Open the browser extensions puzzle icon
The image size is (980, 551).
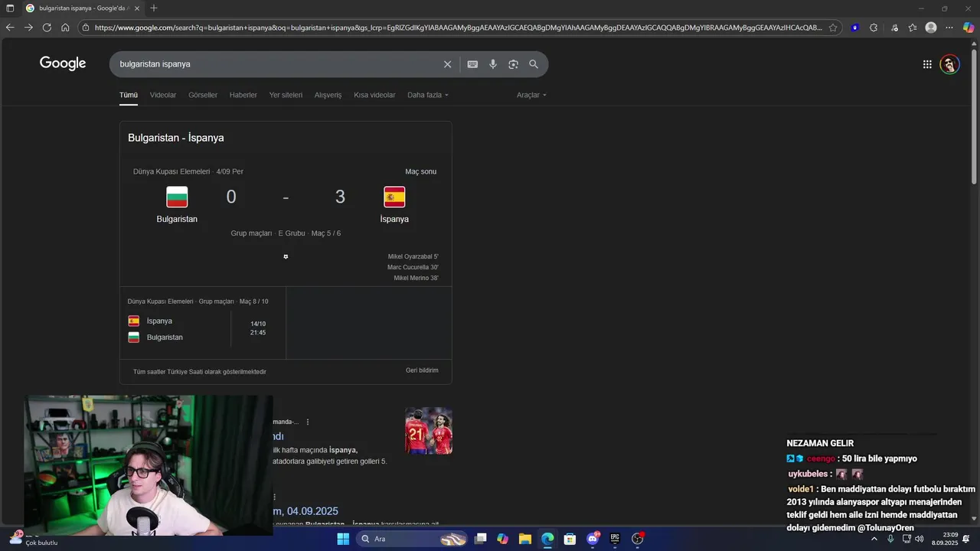(874, 28)
